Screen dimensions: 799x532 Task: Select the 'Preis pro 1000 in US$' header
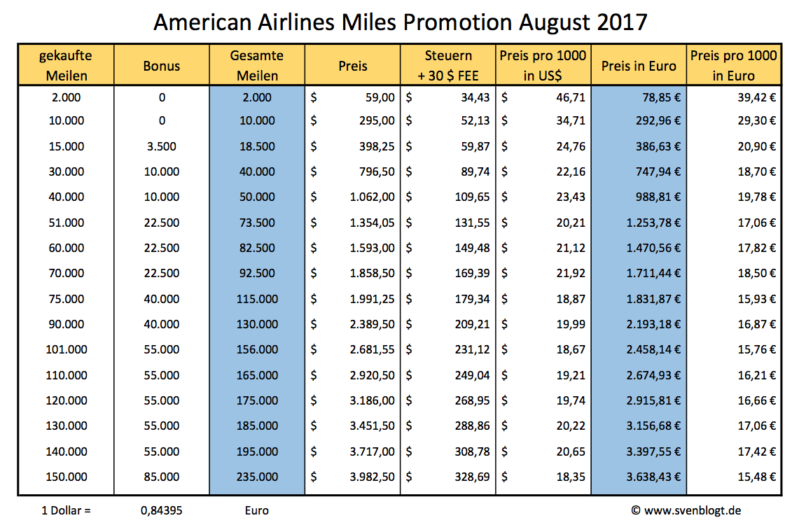pos(543,65)
